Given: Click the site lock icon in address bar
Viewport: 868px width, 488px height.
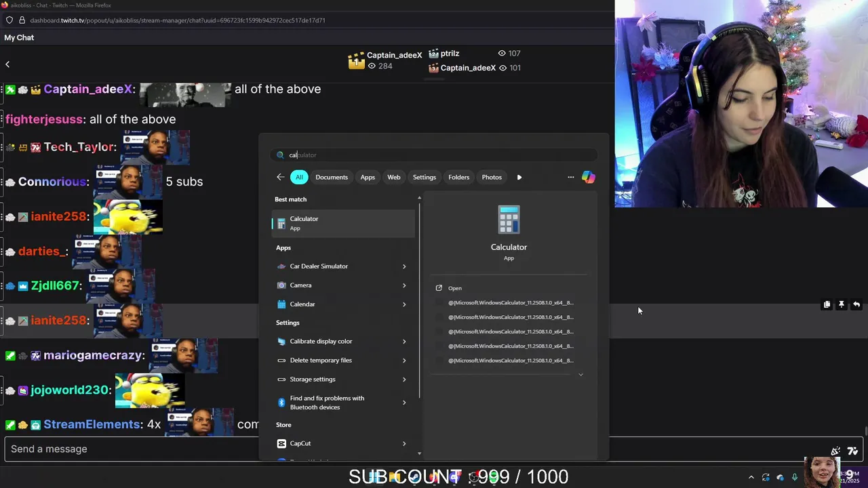Looking at the screenshot, I should click(x=22, y=20).
